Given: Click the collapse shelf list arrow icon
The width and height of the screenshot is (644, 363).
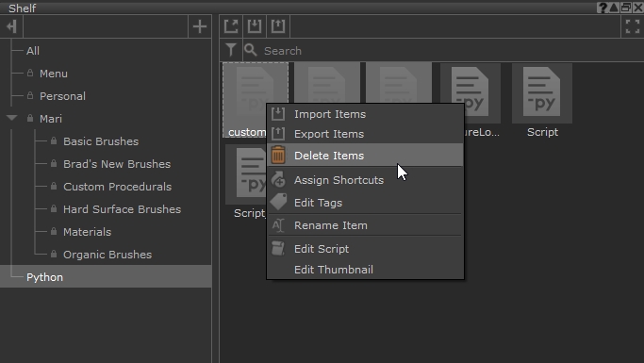Looking at the screenshot, I should click(x=11, y=26).
